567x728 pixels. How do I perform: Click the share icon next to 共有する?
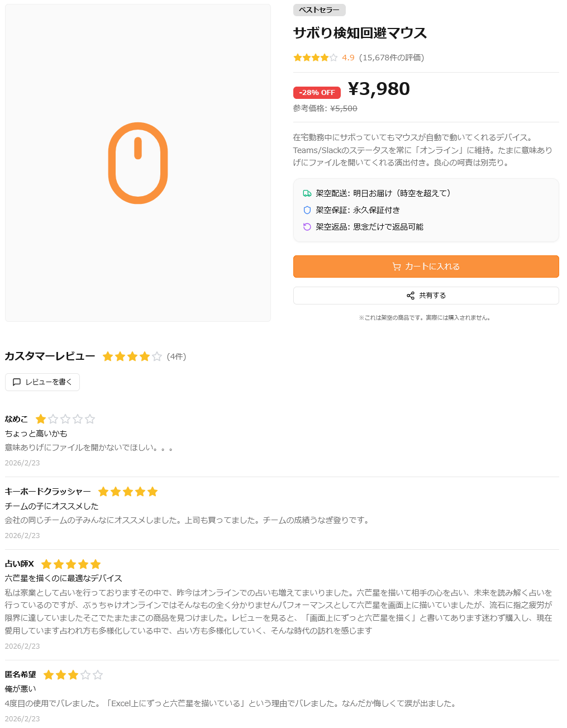[x=411, y=296]
